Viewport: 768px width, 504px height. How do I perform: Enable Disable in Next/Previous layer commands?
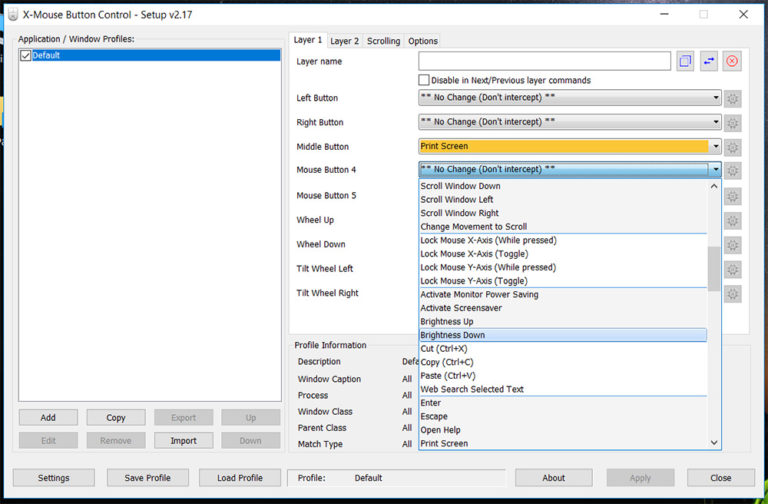click(x=424, y=80)
